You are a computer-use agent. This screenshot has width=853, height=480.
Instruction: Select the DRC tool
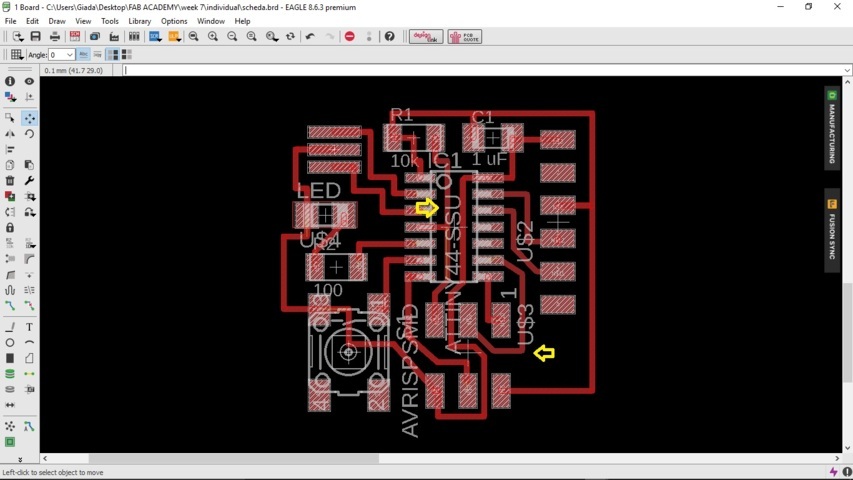[x=10, y=442]
